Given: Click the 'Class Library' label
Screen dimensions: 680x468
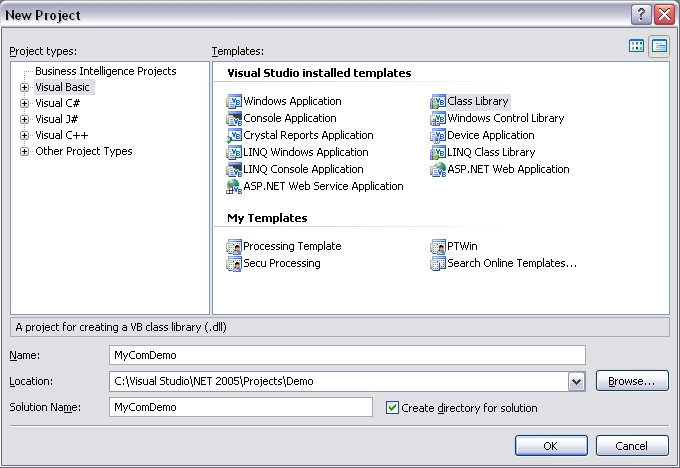Looking at the screenshot, I should pyautogui.click(x=478, y=101).
